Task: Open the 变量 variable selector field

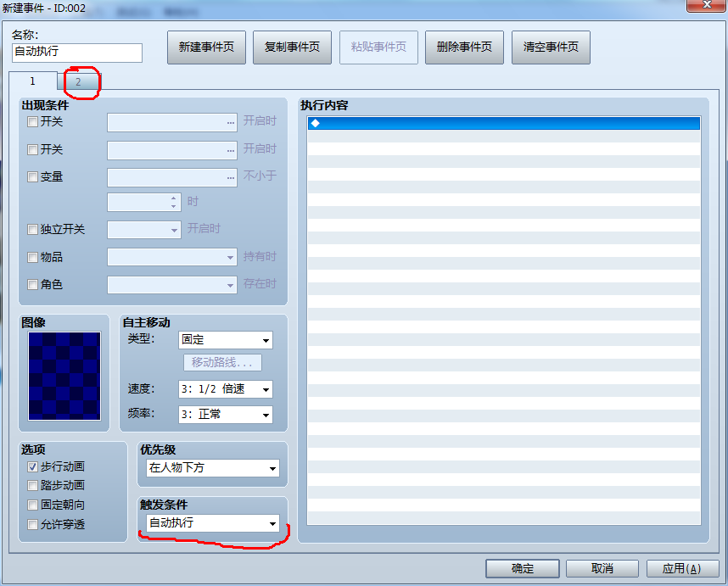Action: tap(172, 178)
